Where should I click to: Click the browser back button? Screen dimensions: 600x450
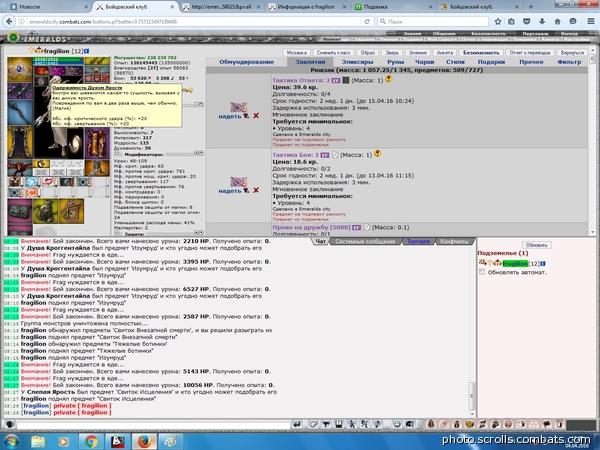[x=9, y=21]
